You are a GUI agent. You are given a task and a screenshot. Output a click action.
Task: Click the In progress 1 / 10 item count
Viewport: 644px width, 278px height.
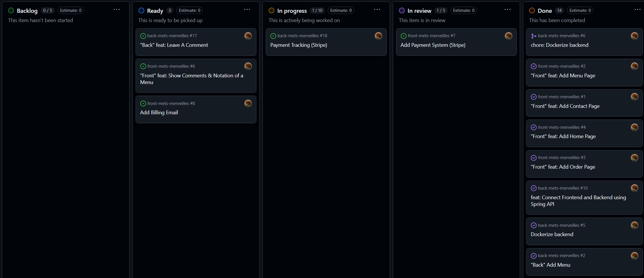coord(317,10)
